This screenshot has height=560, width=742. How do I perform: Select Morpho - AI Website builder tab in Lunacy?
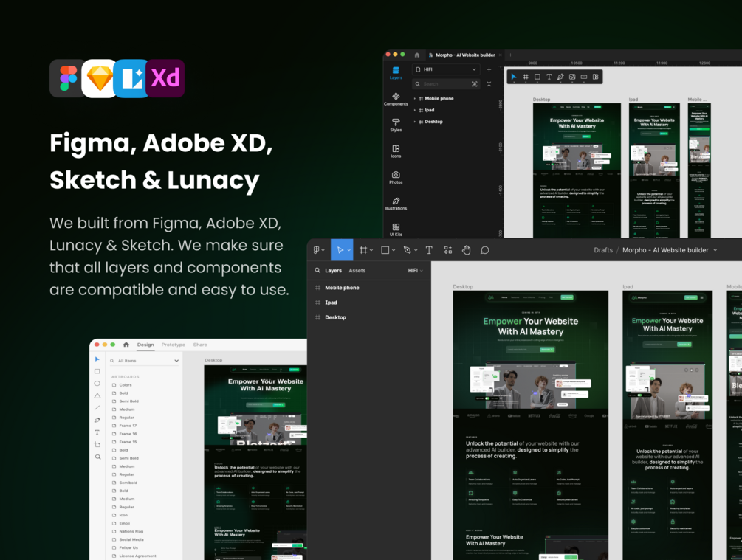pos(465,55)
